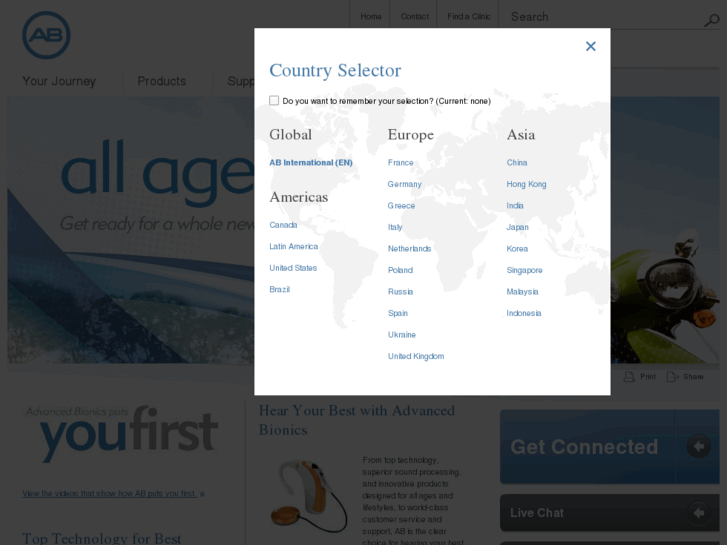
Task: Click the AB logo icon
Action: click(x=46, y=35)
